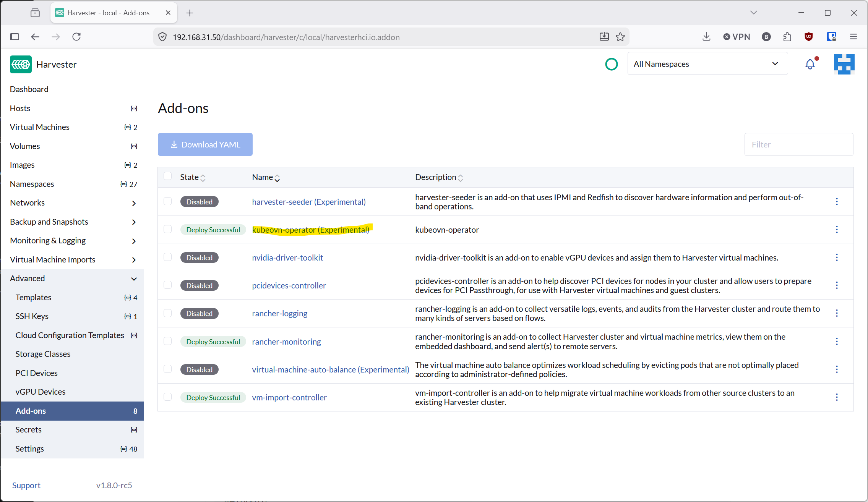
Task: Tick the select-all checkbox in header
Action: tap(167, 176)
